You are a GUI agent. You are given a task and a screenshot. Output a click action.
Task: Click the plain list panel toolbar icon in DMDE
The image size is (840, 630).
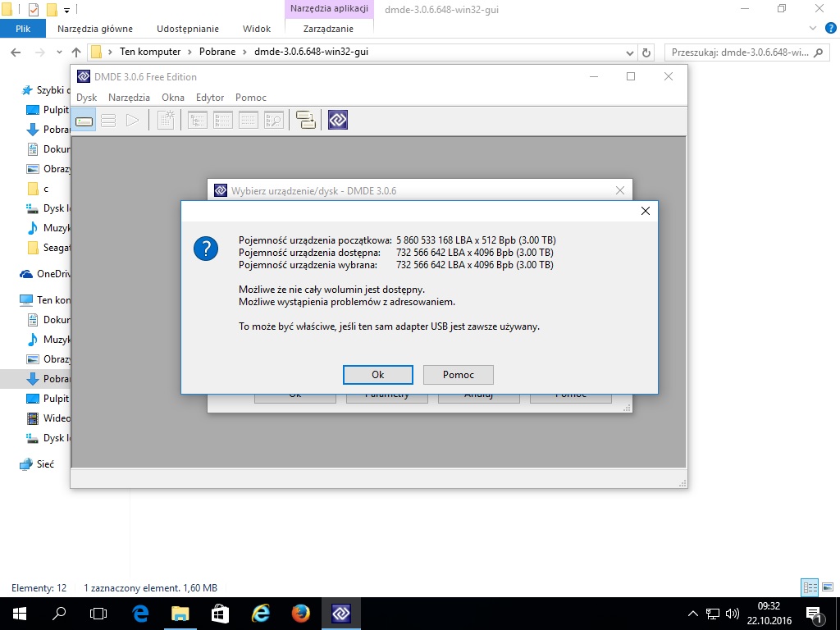(248, 120)
